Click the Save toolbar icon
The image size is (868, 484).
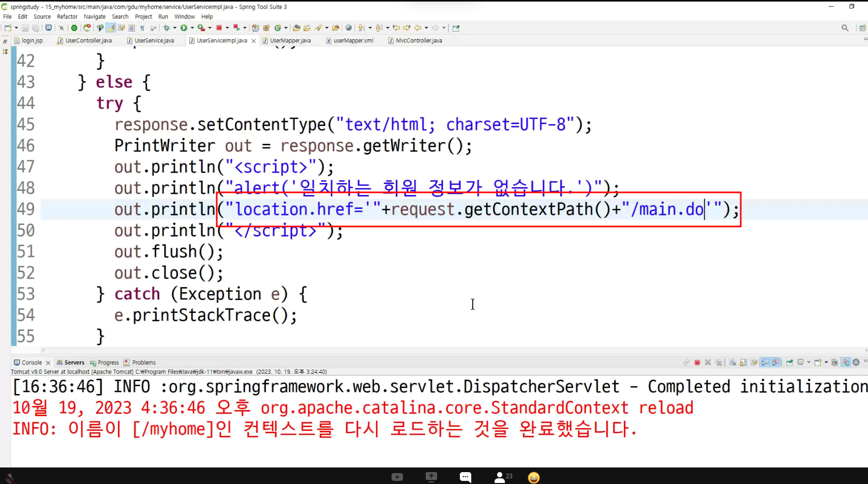pyautogui.click(x=25, y=28)
